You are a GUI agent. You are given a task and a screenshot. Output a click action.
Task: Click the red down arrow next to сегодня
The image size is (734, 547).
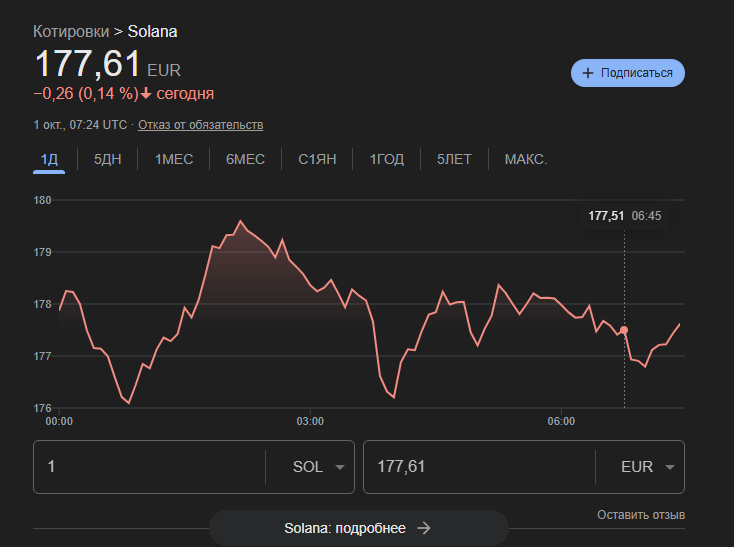tap(146, 94)
